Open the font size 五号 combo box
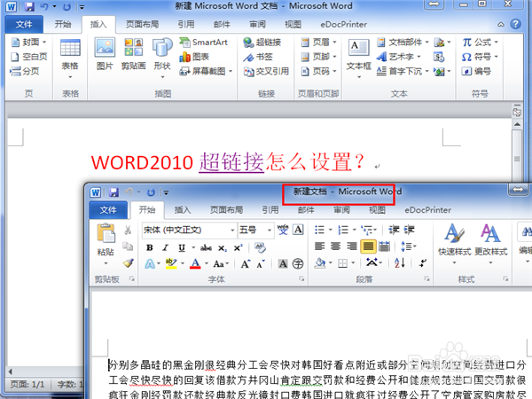This screenshot has width=532, height=399. tap(255, 230)
